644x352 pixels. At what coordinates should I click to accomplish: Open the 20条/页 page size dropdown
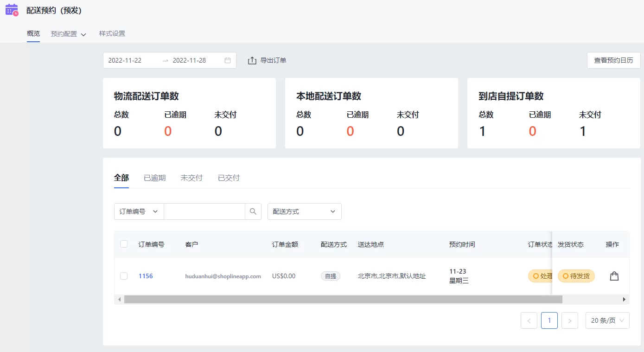pyautogui.click(x=607, y=320)
